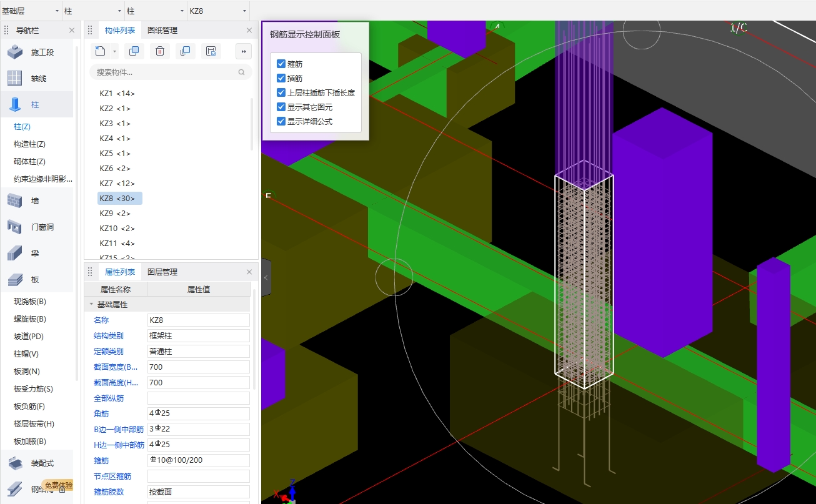Click the 箍筋胶数 value 按截面

199,492
